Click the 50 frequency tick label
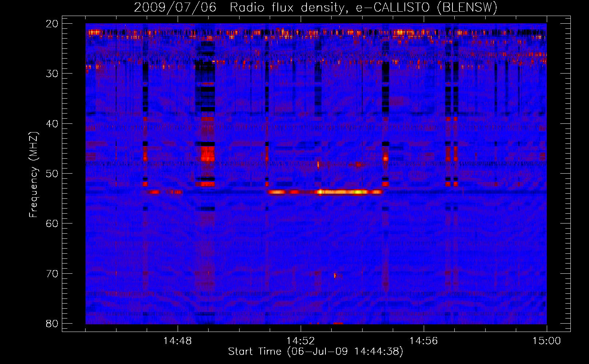This screenshot has width=589, height=364. 52,174
